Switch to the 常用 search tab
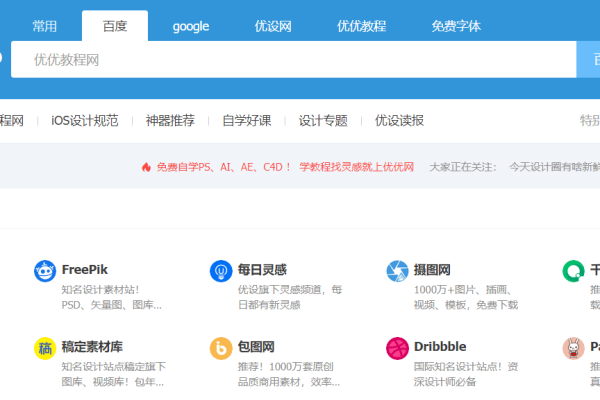The height and width of the screenshot is (400, 600). pyautogui.click(x=45, y=26)
